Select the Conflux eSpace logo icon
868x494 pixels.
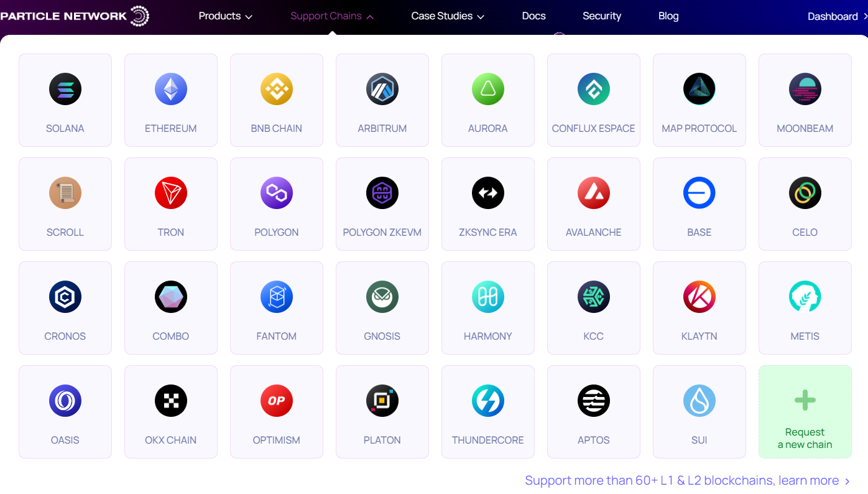pyautogui.click(x=594, y=89)
